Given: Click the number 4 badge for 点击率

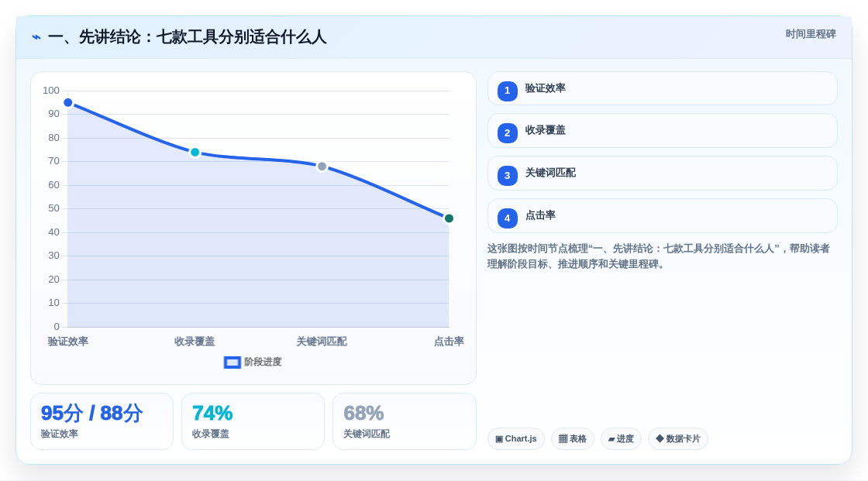Looking at the screenshot, I should coord(507,218).
